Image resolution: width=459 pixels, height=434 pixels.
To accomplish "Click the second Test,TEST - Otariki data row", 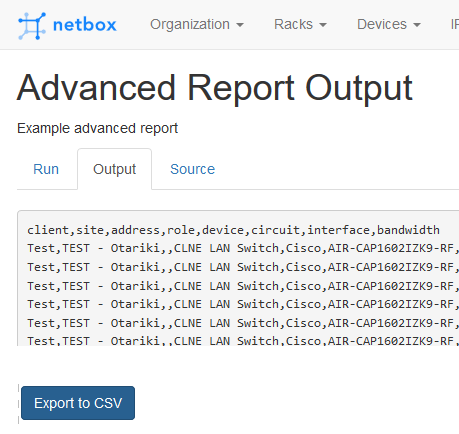I will (x=243, y=267).
